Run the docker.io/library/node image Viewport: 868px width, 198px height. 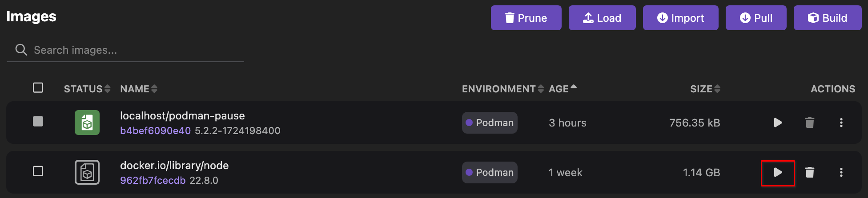point(778,172)
